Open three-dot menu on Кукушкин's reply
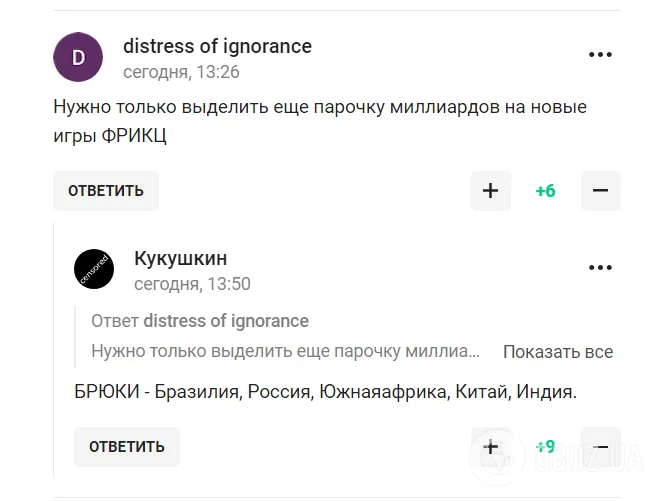661x501 pixels. 600,268
